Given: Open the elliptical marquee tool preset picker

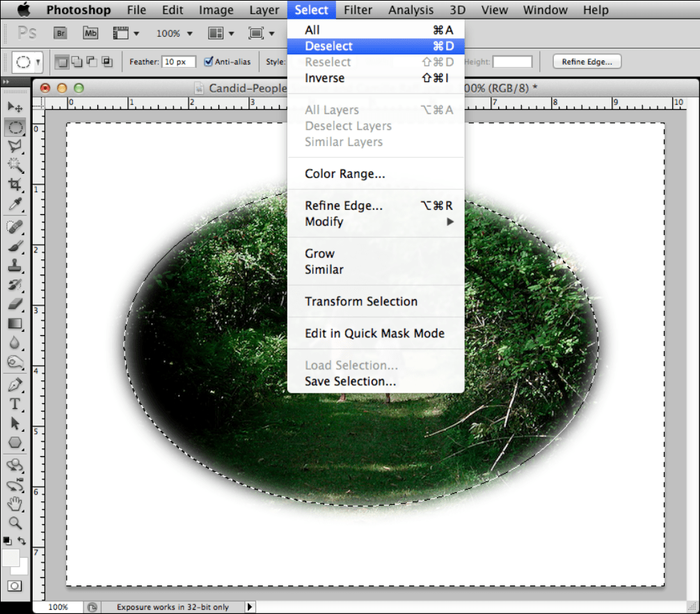Looking at the screenshot, I should pyautogui.click(x=29, y=62).
